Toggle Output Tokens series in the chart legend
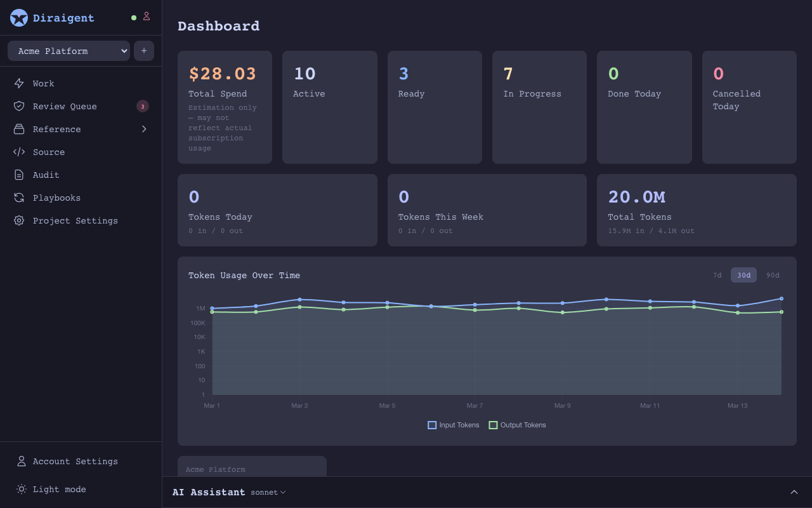This screenshot has height=508, width=812. [x=518, y=425]
